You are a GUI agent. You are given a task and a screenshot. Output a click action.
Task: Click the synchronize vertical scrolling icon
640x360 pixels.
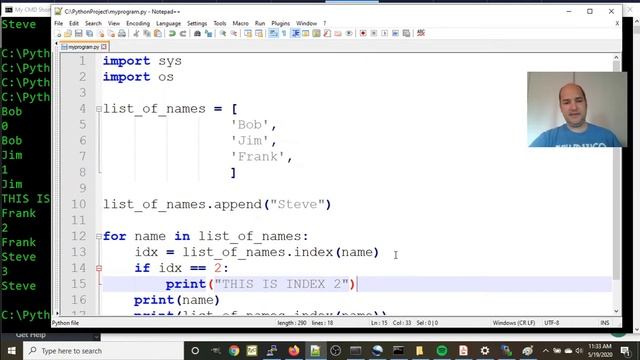click(x=248, y=33)
